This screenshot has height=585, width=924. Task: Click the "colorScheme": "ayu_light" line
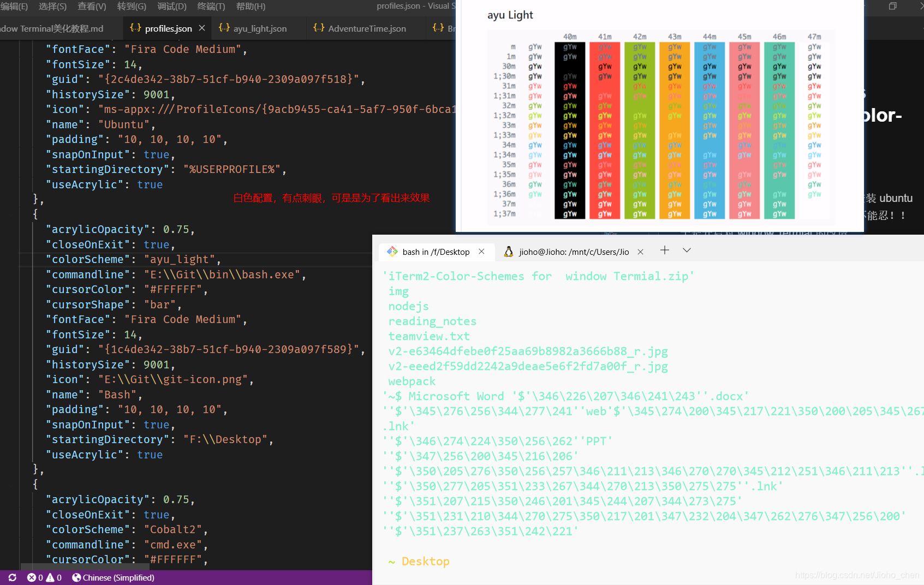click(x=133, y=259)
